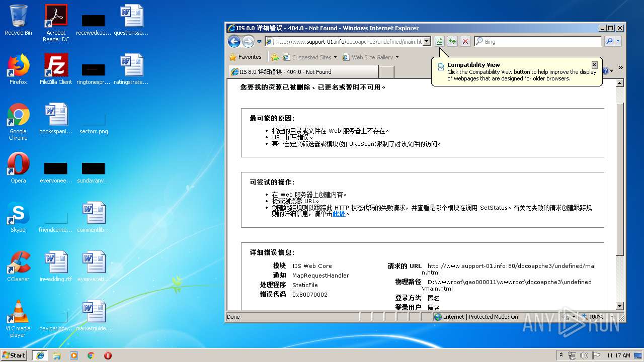Toggle the Compatibility View button
This screenshot has width=644, height=362.
(x=439, y=42)
